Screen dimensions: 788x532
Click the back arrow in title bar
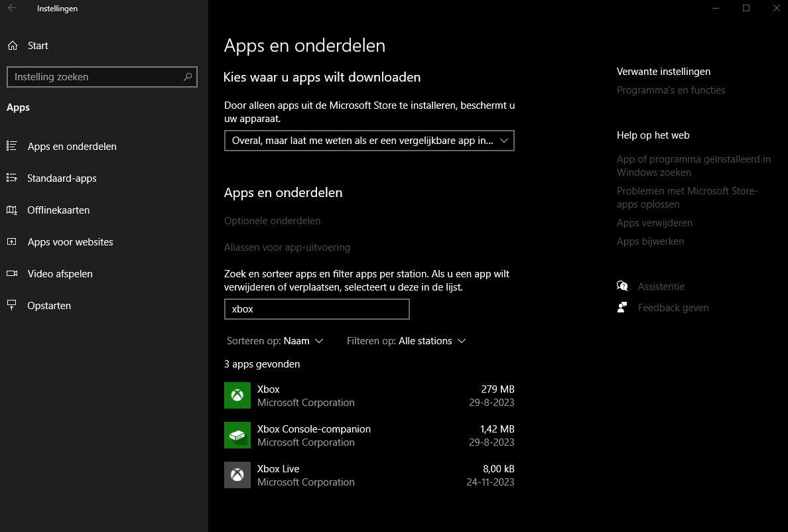tap(12, 9)
